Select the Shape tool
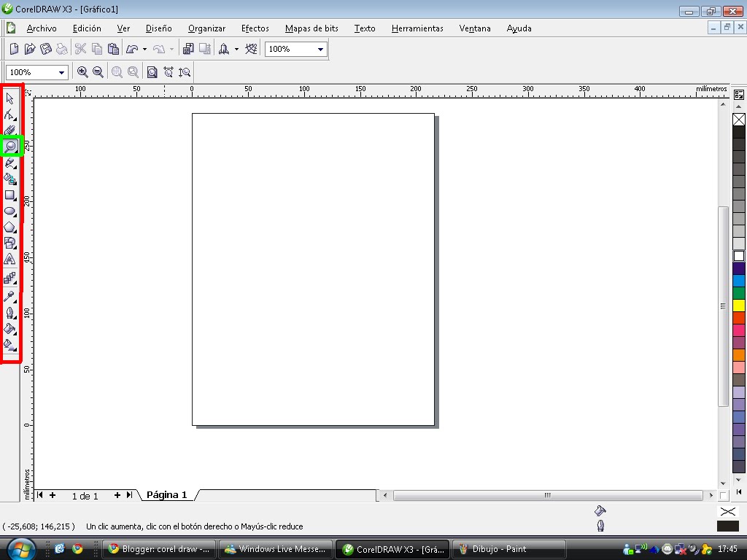This screenshot has width=747, height=560. click(x=10, y=114)
